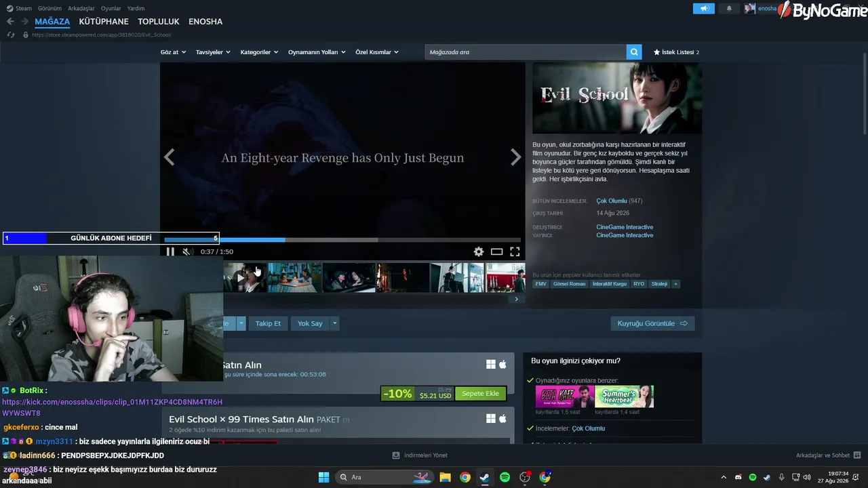Image resolution: width=868 pixels, height=488 pixels.
Task: Open Steam notifications bell
Action: point(730,9)
